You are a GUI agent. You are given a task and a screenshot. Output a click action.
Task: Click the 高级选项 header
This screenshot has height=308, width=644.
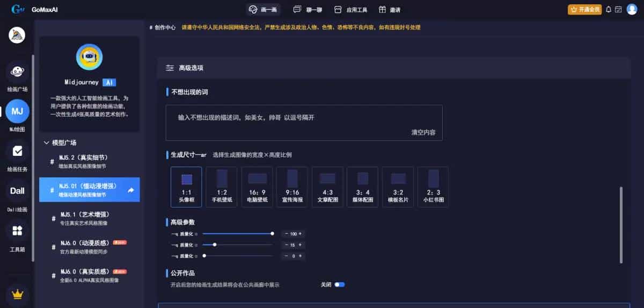393,68
